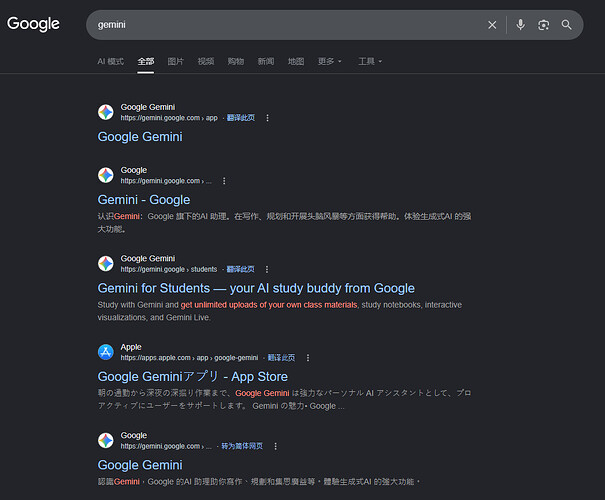The width and height of the screenshot is (605, 500).
Task: Submit search with the magnifier icon
Action: coord(566,25)
